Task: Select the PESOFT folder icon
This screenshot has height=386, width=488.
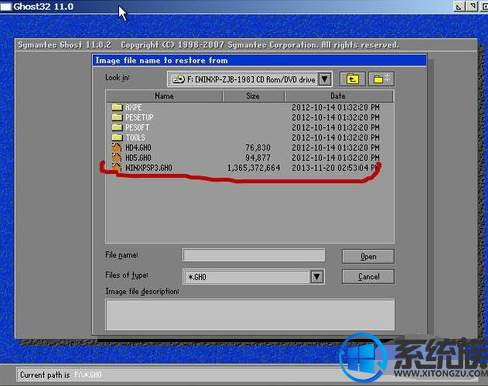Action: [x=117, y=127]
